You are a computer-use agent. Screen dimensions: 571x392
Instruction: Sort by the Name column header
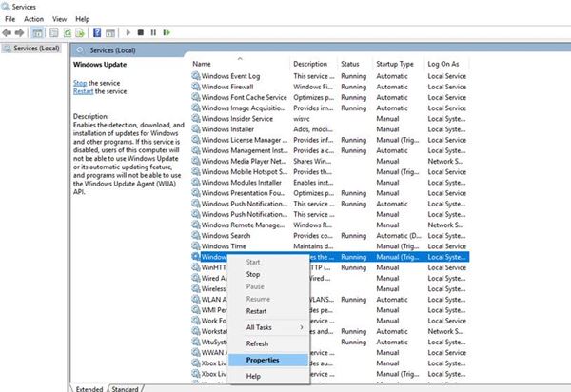tap(240, 64)
